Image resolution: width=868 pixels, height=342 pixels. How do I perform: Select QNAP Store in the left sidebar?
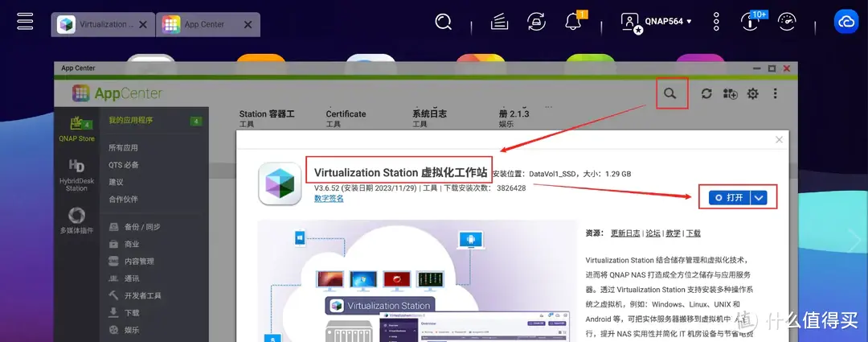click(x=76, y=130)
